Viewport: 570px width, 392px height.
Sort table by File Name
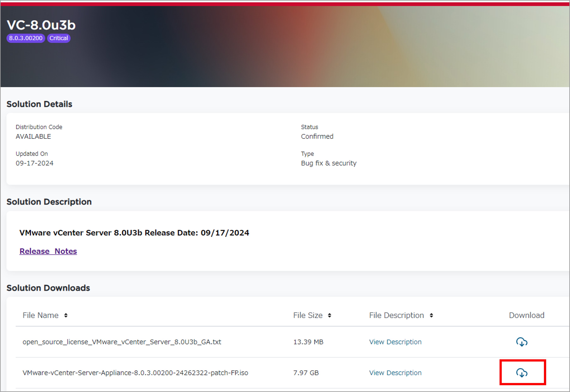tap(66, 315)
